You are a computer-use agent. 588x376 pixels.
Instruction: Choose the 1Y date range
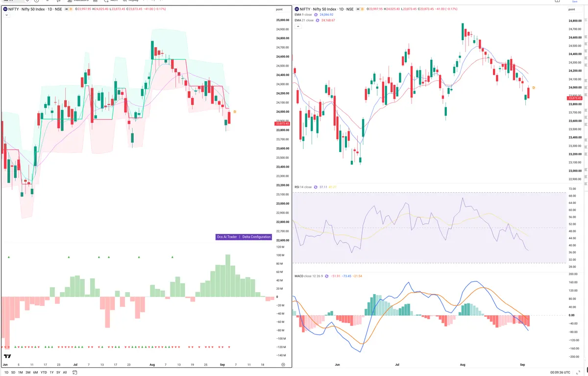51,373
